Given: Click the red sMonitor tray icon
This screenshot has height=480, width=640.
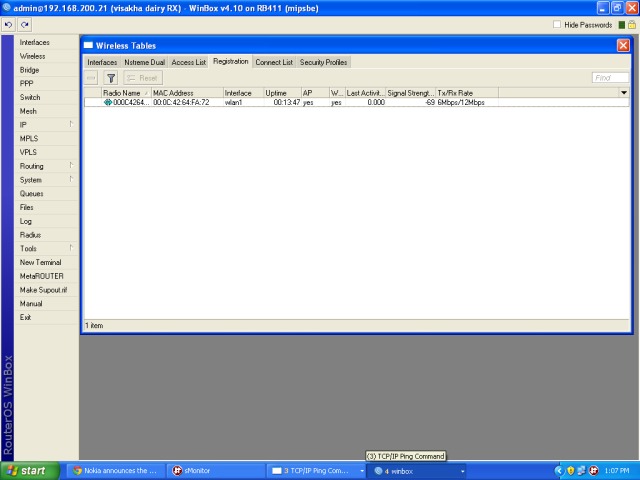Looking at the screenshot, I should 593,471.
